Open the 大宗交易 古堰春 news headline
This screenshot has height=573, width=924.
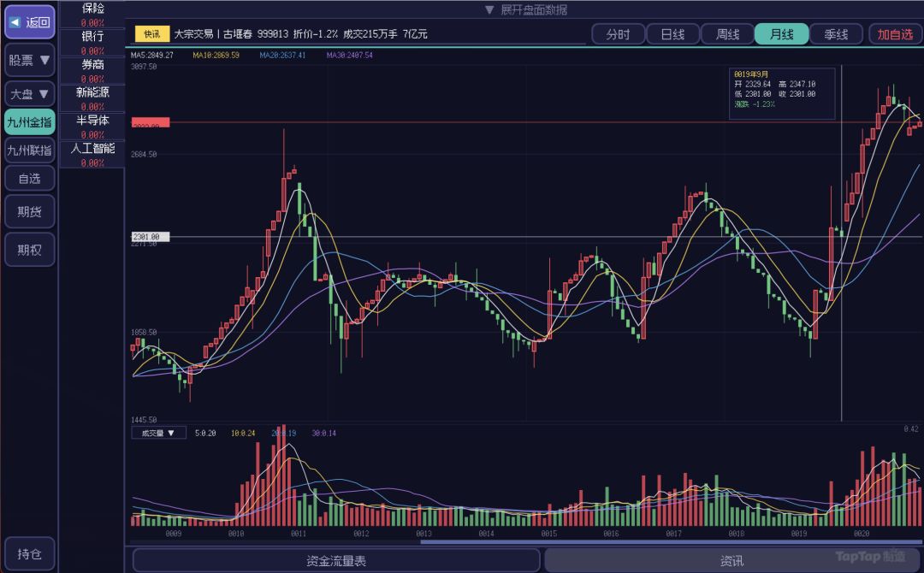coord(300,34)
